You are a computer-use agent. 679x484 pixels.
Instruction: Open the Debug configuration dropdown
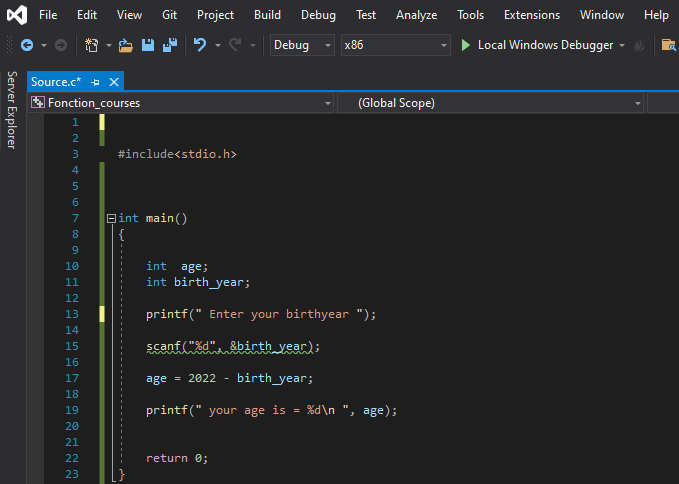[x=302, y=45]
